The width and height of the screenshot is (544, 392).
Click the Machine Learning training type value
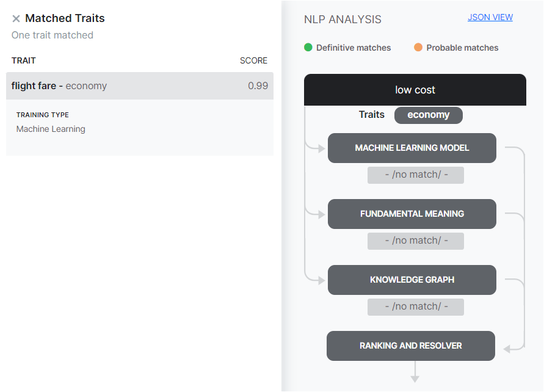tap(51, 129)
